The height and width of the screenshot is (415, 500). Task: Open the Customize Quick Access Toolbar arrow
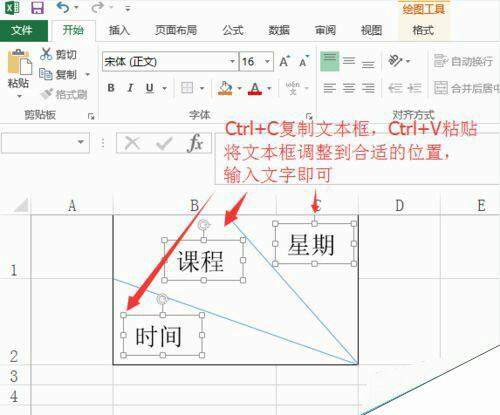coord(128,8)
